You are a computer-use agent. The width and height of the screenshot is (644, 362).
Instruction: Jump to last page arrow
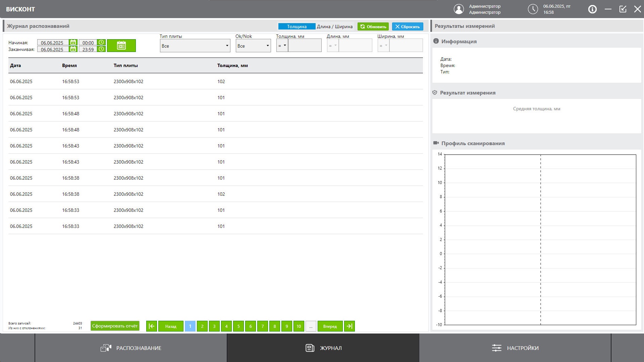pos(350,326)
